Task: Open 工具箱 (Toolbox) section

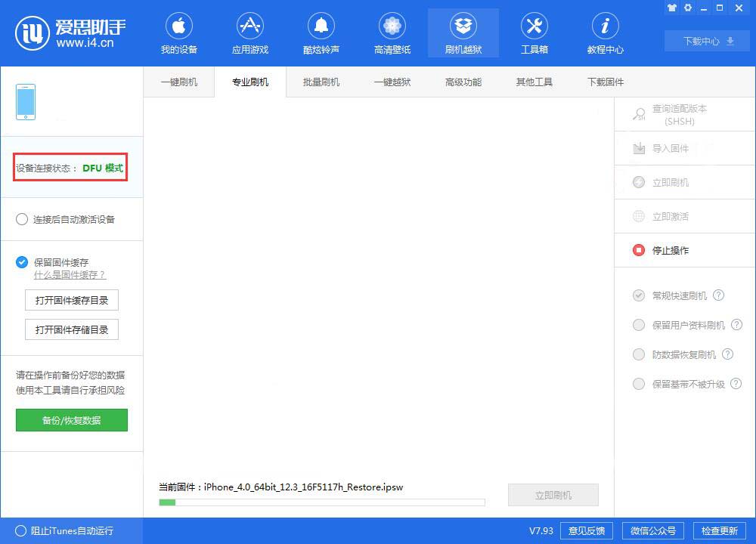Action: click(534, 32)
